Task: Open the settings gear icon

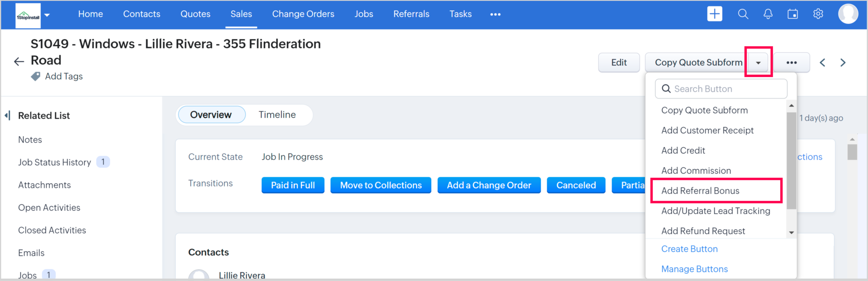Action: click(818, 14)
